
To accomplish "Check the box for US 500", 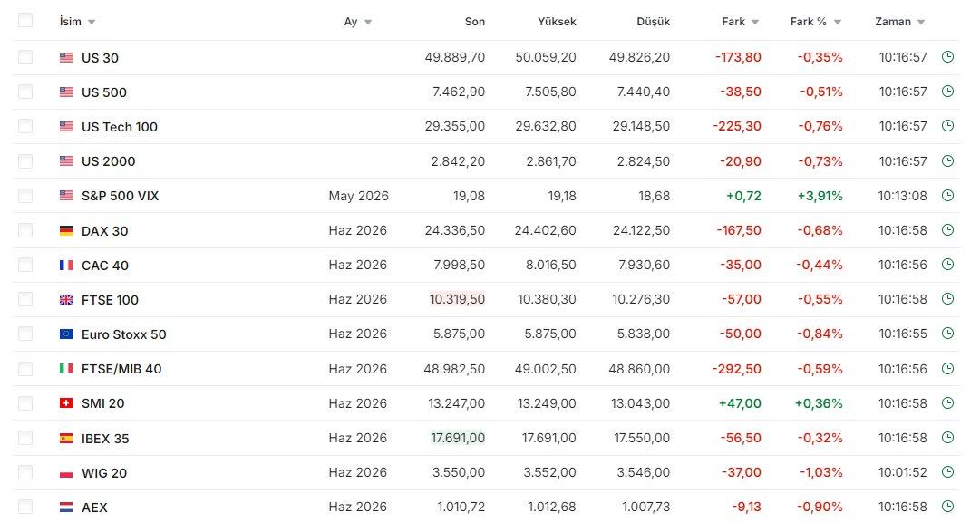I will pyautogui.click(x=25, y=92).
